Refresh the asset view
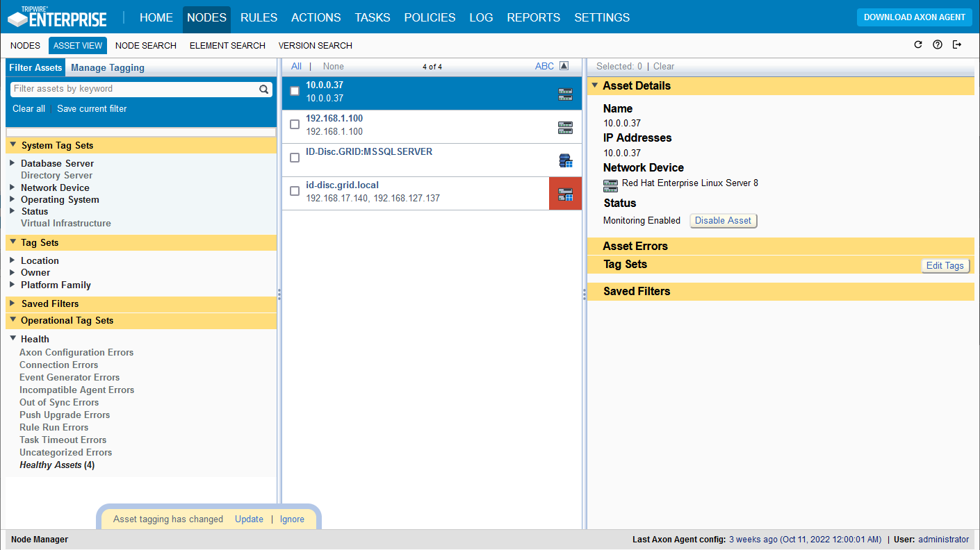The width and height of the screenshot is (980, 550). 918,44
